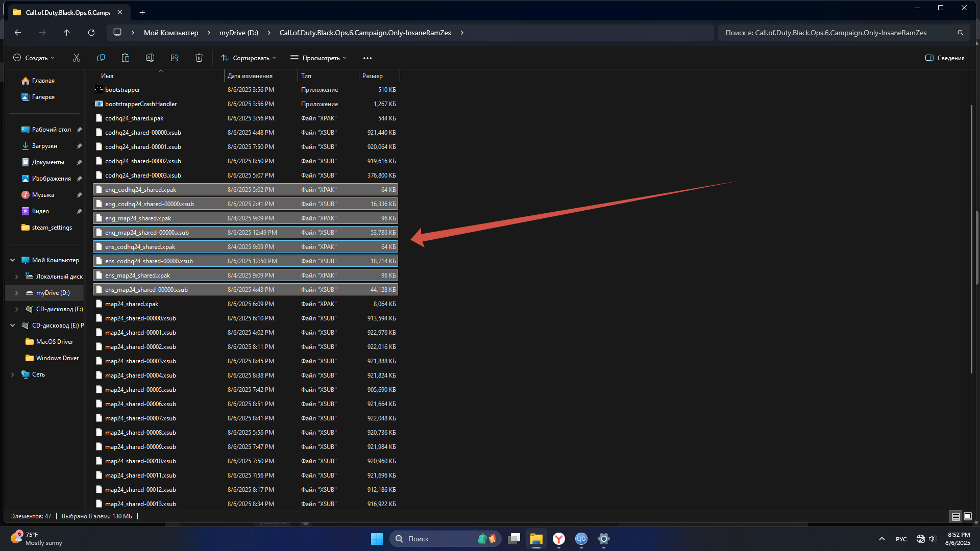Screen dimensions: 980x551
Task: Open the Просмотреть view dropdown
Action: click(318, 58)
